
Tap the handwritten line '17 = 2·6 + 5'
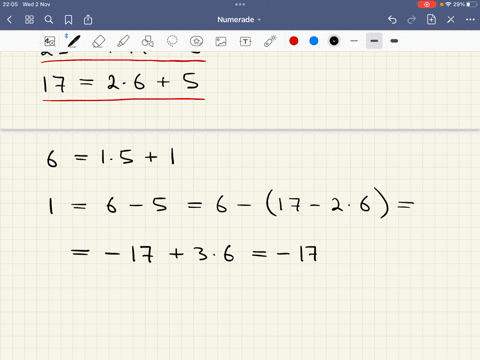click(x=121, y=82)
